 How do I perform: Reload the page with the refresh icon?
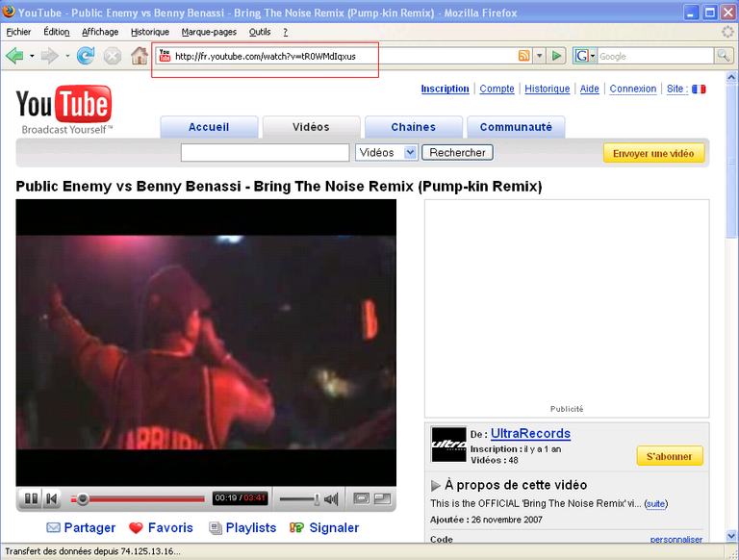pos(86,56)
